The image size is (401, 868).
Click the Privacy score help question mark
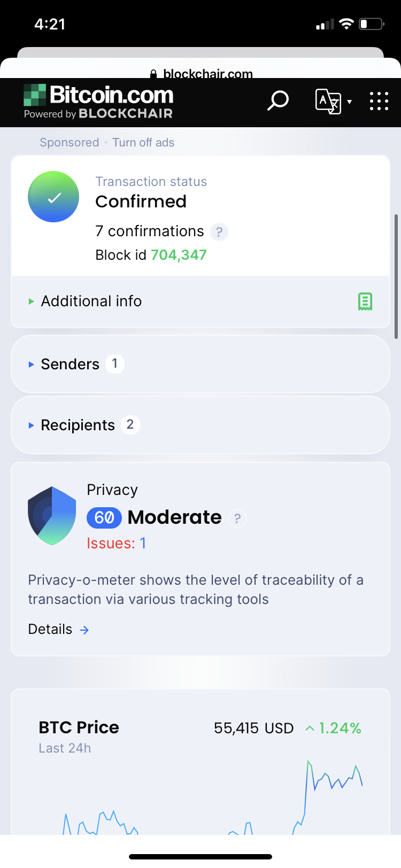pos(237,518)
